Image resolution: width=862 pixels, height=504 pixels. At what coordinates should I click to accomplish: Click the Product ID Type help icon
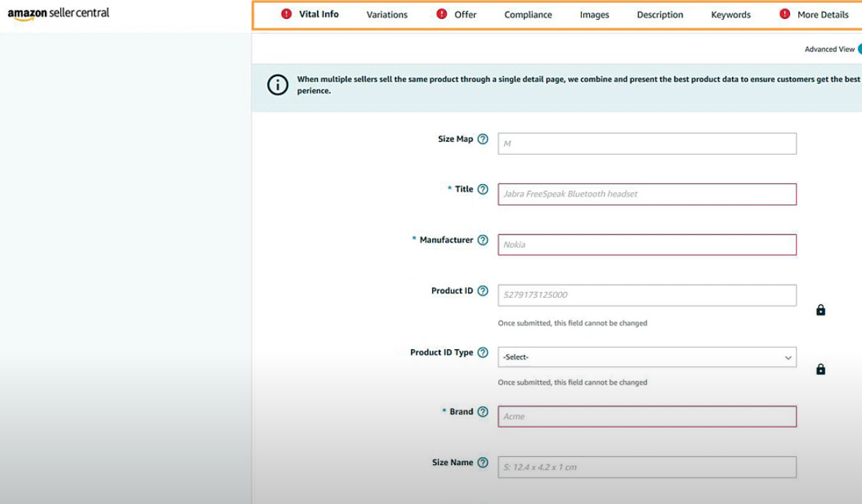[x=483, y=352]
